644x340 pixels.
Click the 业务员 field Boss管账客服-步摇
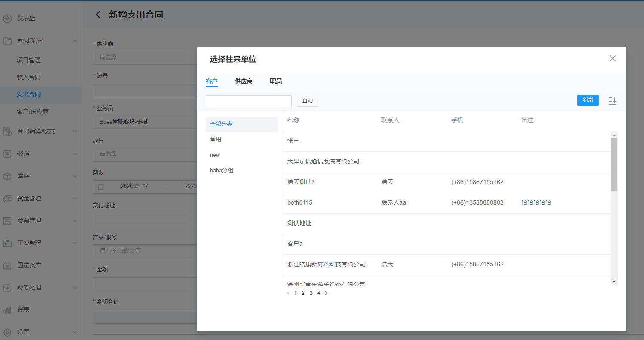click(x=145, y=122)
